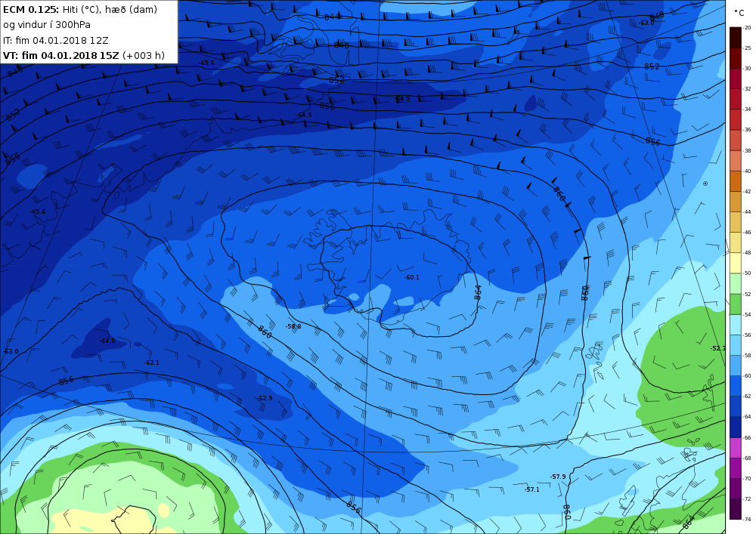Select the blue swatch between -60 and -62
This screenshot has height=534, width=756.
tap(736, 386)
